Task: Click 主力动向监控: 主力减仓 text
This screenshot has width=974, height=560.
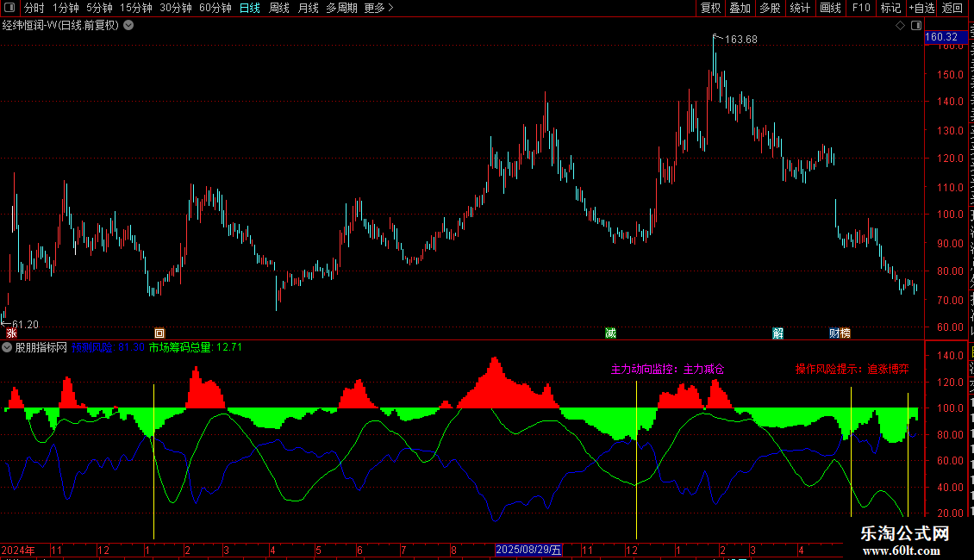Action: (667, 370)
